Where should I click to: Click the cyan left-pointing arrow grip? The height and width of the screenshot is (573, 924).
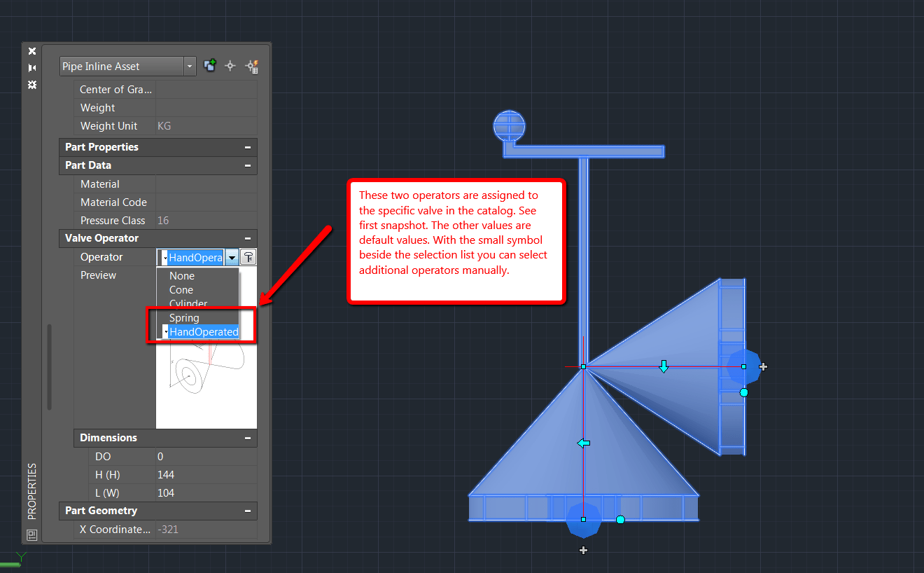[x=583, y=443]
